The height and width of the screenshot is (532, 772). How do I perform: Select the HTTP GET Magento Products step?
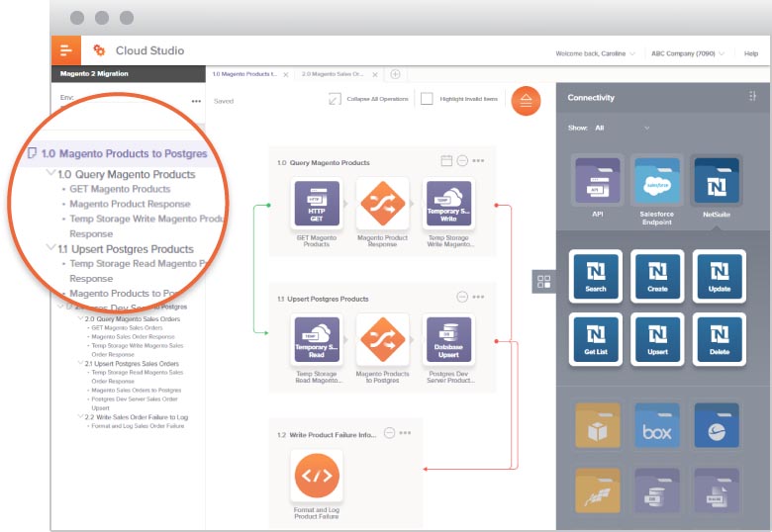[317, 203]
